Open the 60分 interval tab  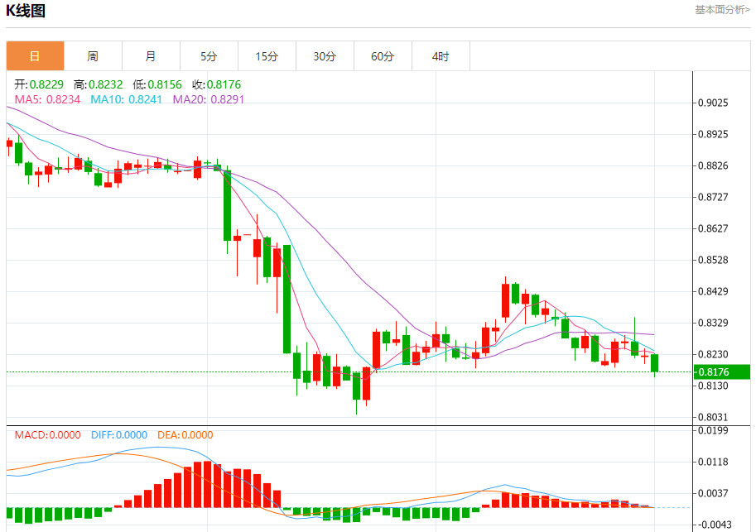383,56
